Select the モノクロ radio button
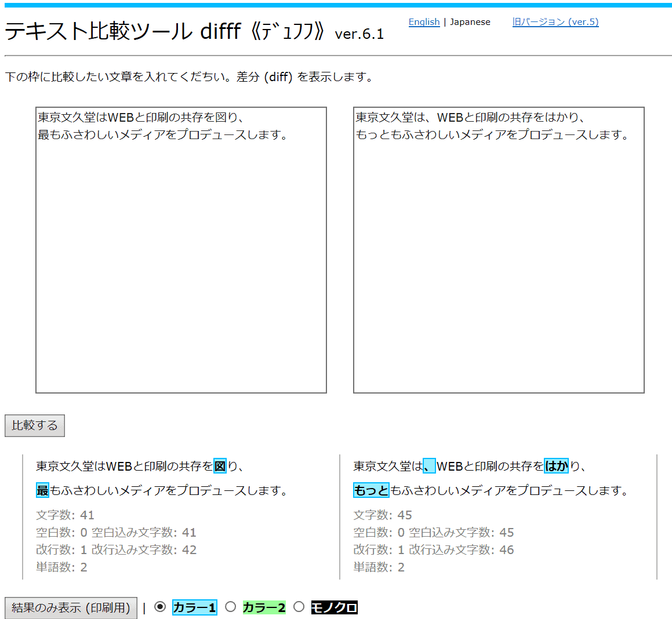 (x=299, y=607)
